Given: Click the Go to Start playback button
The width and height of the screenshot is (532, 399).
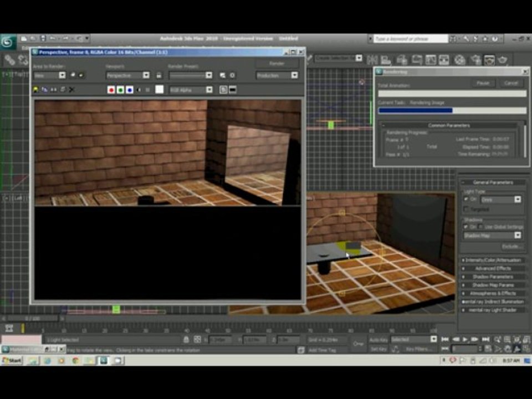Looking at the screenshot, I should pyautogui.click(x=445, y=339).
